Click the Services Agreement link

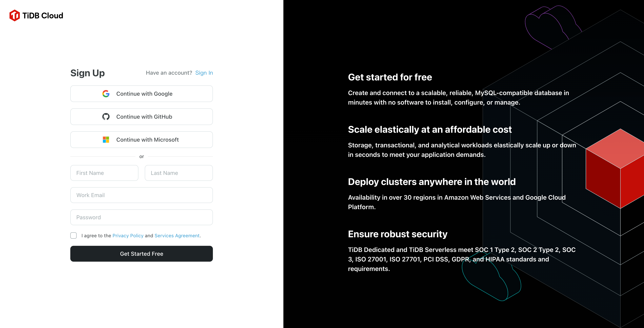tap(177, 236)
